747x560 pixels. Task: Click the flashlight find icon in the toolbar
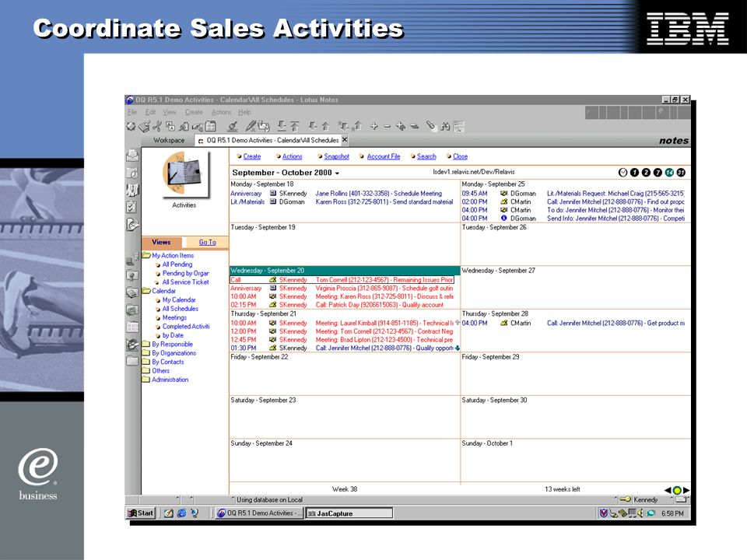[x=430, y=126]
